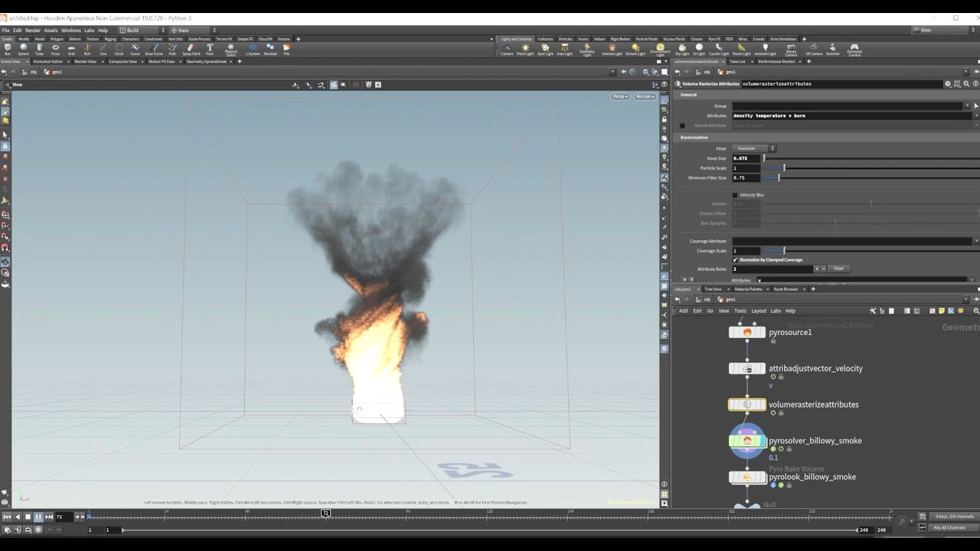This screenshot has height=551, width=980.
Task: Open the Persp viewport camera menu
Action: tap(620, 96)
